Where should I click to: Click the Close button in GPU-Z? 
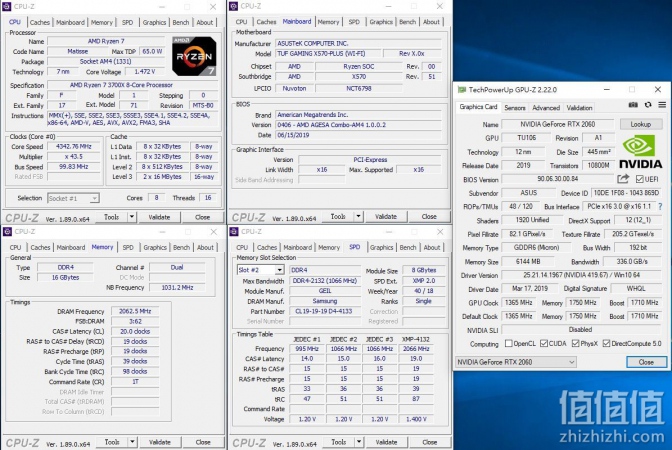tap(646, 362)
